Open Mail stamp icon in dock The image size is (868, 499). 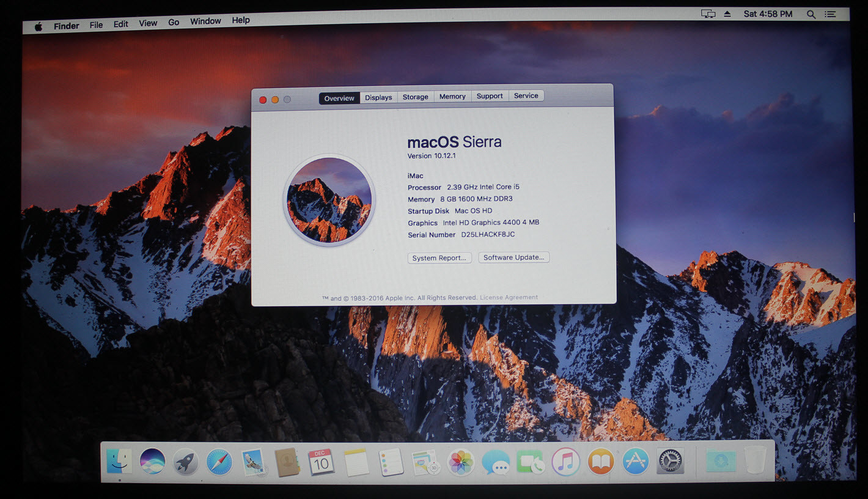tap(253, 462)
